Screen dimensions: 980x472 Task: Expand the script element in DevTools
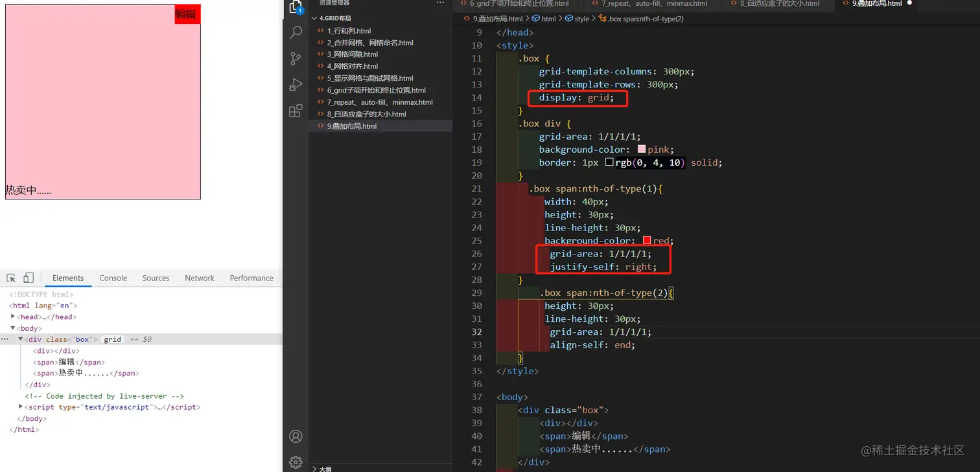point(21,407)
